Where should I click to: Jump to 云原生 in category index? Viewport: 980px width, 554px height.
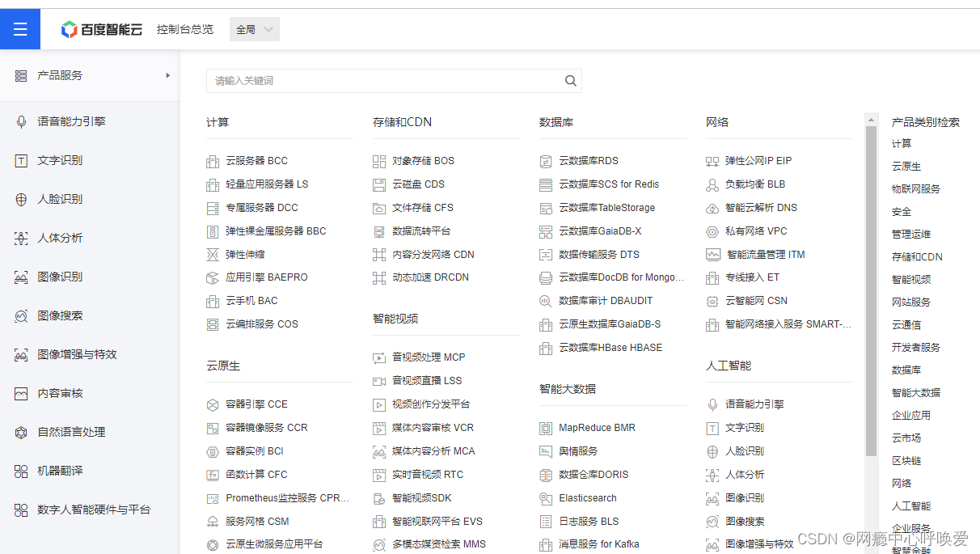(x=906, y=166)
